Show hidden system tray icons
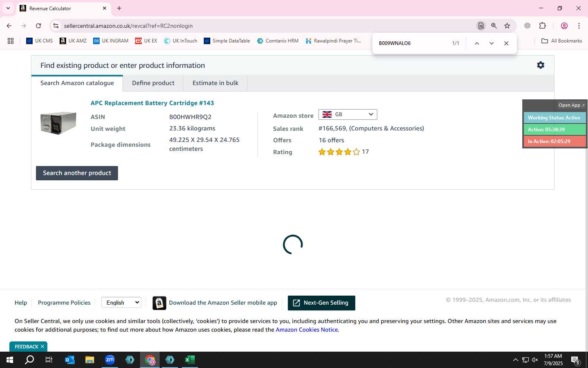 coord(515,360)
